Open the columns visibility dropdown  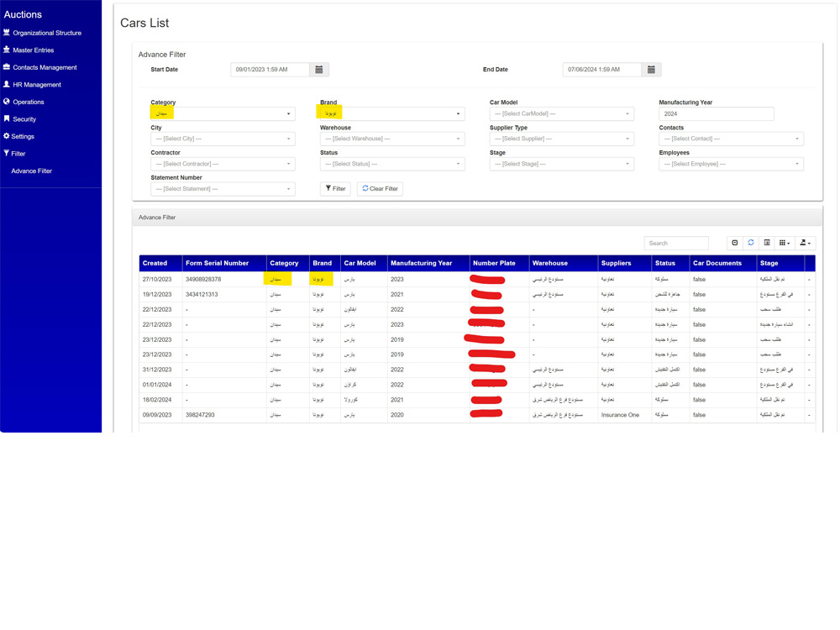(x=785, y=244)
